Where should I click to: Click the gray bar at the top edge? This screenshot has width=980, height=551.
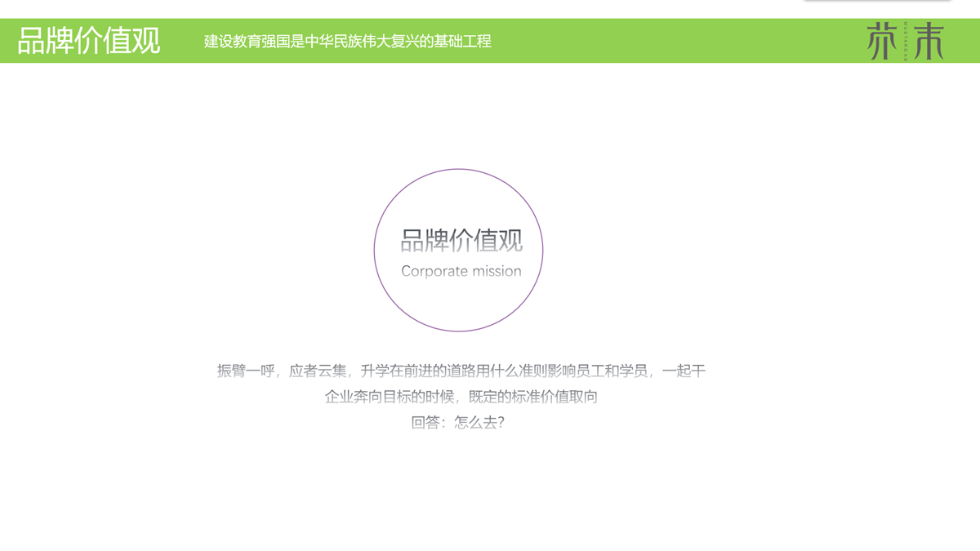point(877,2)
